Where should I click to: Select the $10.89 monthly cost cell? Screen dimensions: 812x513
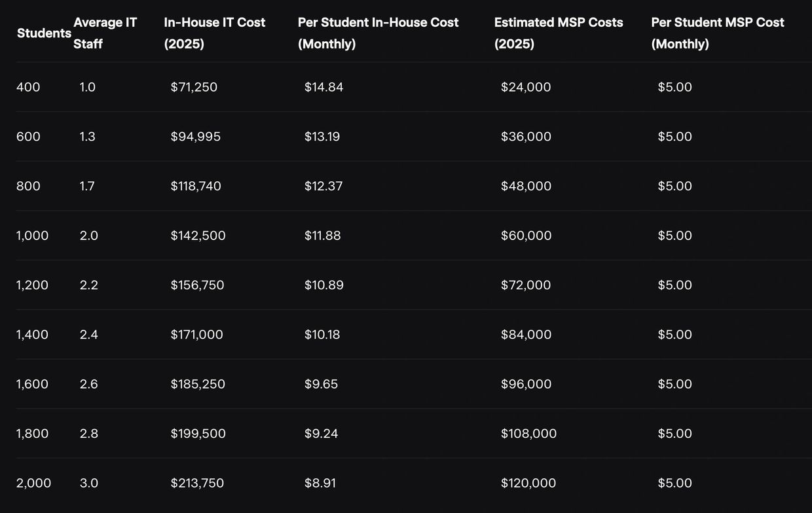coord(323,285)
